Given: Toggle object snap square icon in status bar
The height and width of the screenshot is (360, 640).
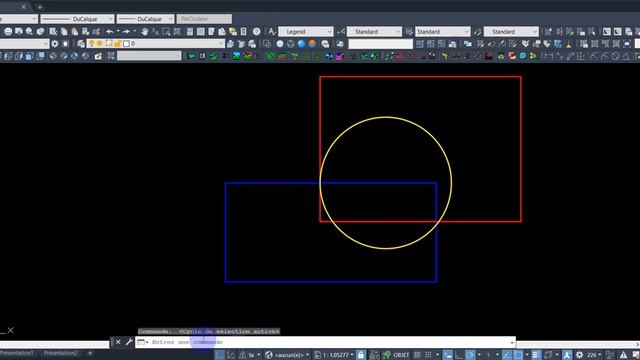Looking at the screenshot, I should click(x=518, y=355).
